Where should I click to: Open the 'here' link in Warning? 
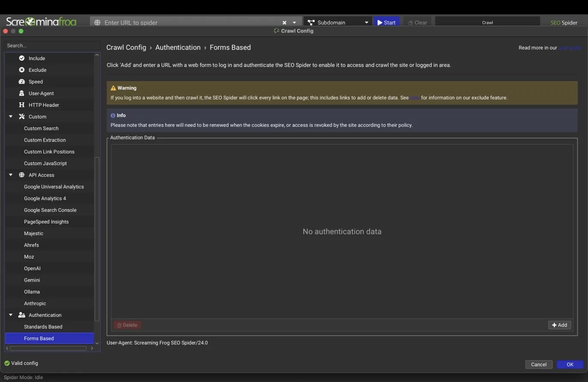coord(415,98)
